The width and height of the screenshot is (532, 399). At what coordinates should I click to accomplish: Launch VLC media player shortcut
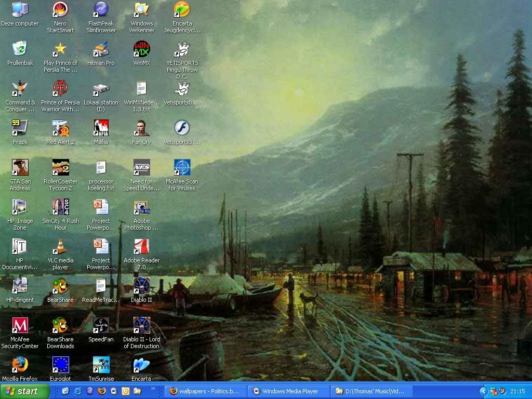pos(60,246)
